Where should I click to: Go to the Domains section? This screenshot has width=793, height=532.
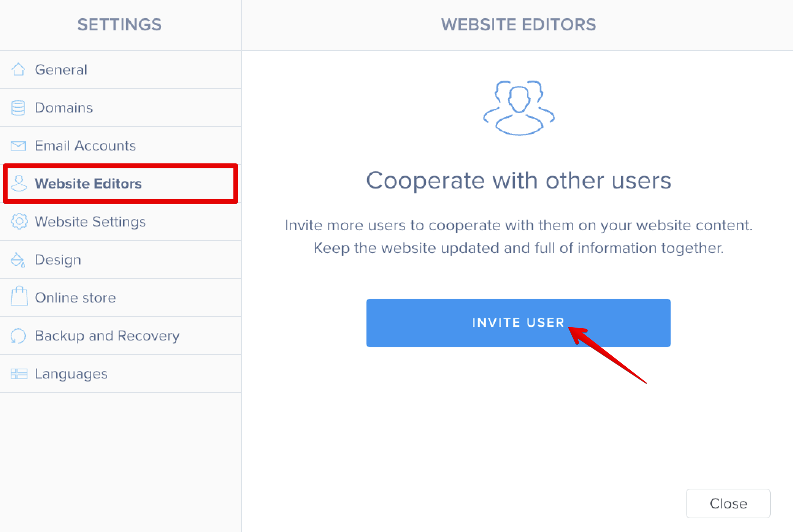(64, 108)
